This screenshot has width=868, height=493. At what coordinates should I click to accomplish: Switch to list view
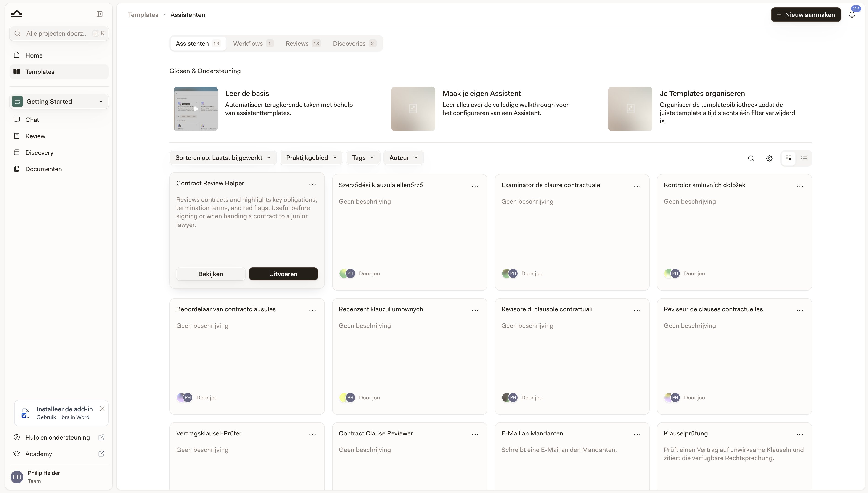(x=804, y=158)
